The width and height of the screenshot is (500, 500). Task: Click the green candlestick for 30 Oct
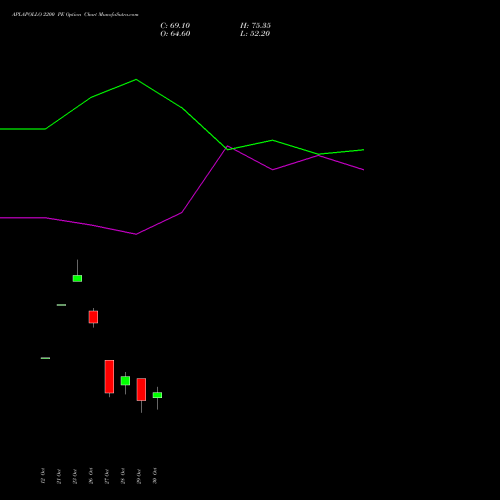pos(157,395)
